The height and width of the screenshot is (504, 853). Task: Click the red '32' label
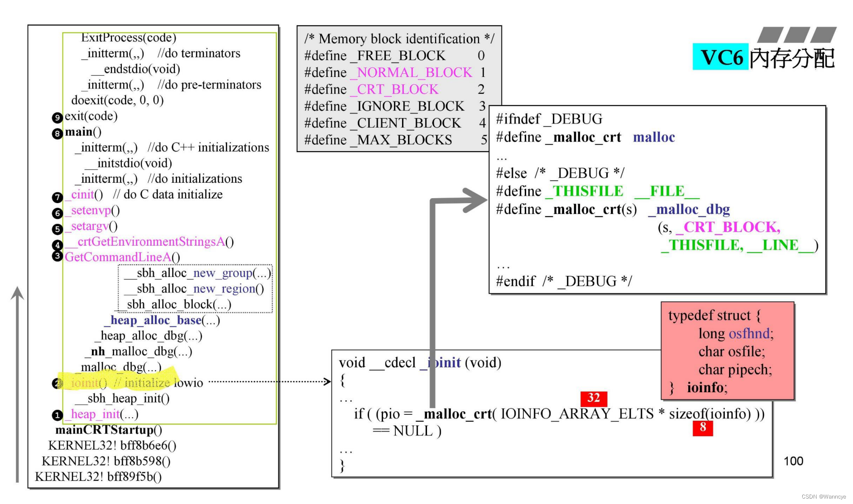pyautogui.click(x=594, y=398)
